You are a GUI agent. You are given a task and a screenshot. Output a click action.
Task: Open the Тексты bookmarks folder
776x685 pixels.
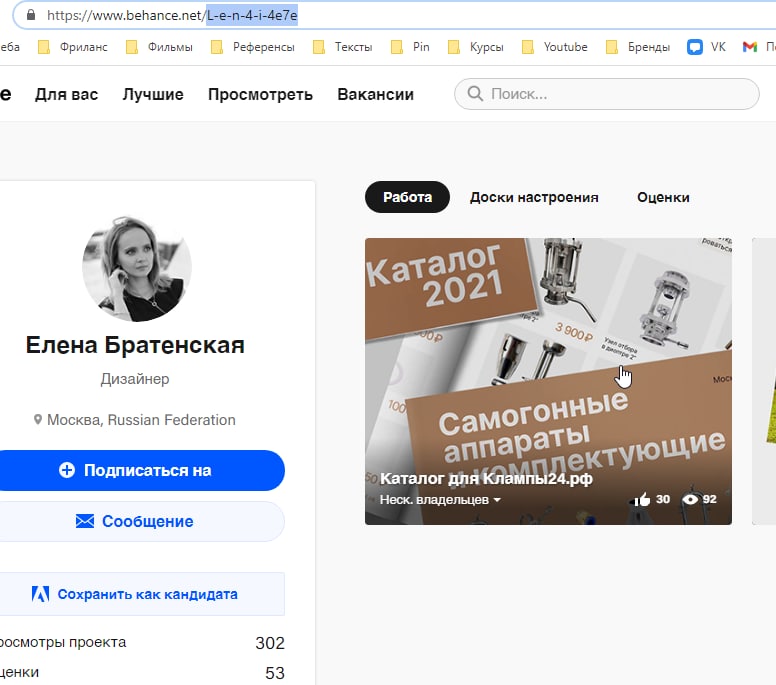pyautogui.click(x=343, y=47)
